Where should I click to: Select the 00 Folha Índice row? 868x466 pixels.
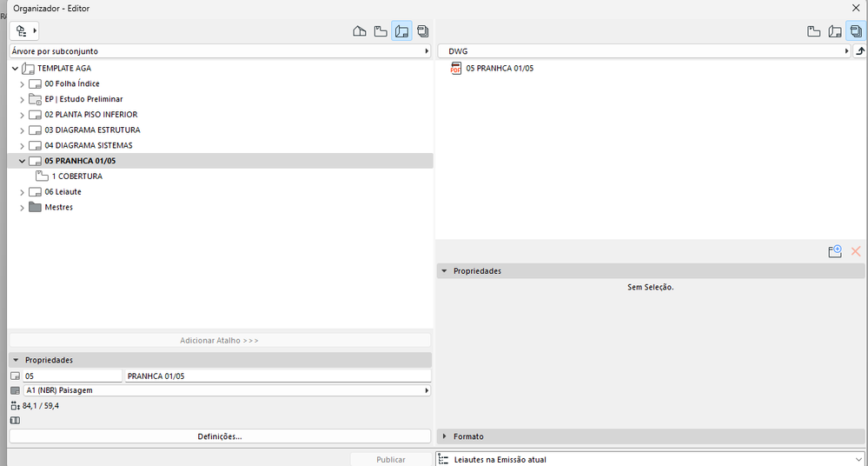(220, 83)
